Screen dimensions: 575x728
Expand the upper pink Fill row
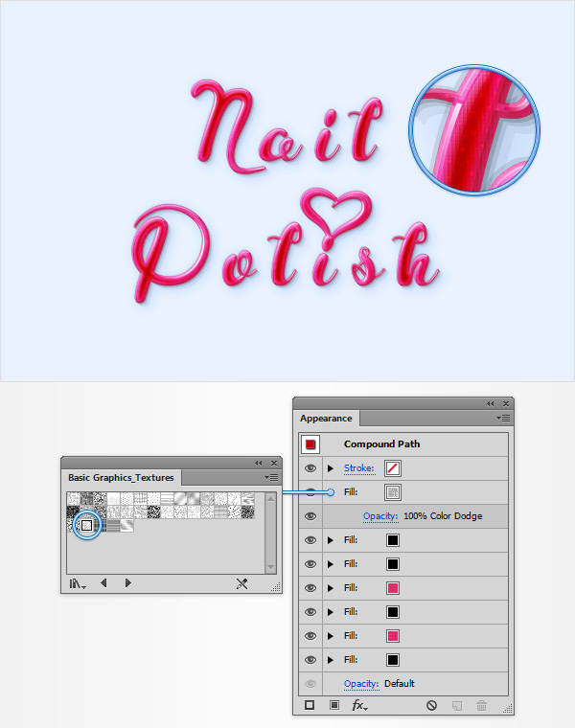(331, 588)
